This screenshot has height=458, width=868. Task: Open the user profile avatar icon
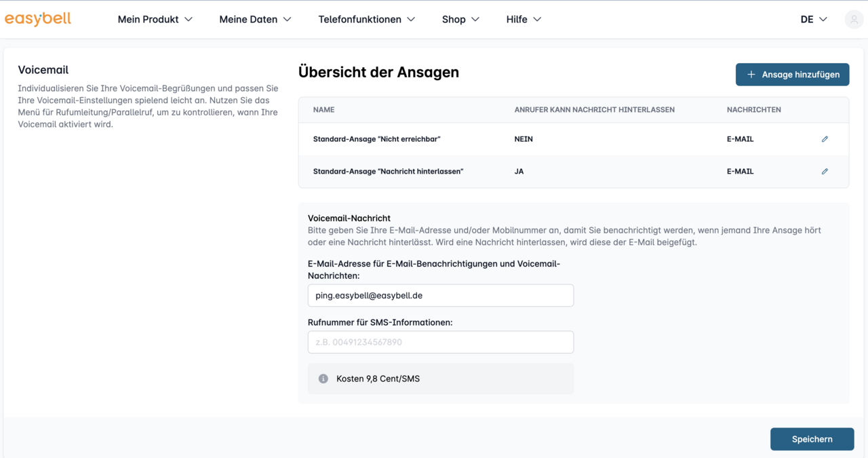click(853, 20)
